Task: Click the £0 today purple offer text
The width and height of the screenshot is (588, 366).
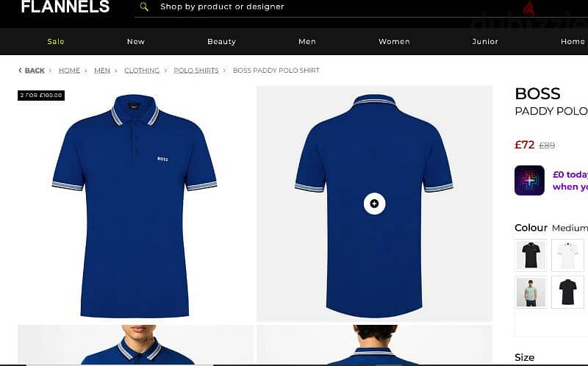Action: 570,180
